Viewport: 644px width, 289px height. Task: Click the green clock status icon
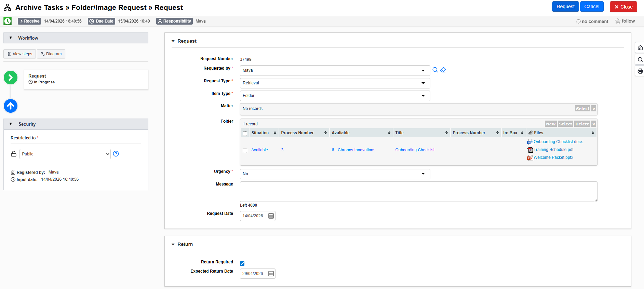[8, 21]
